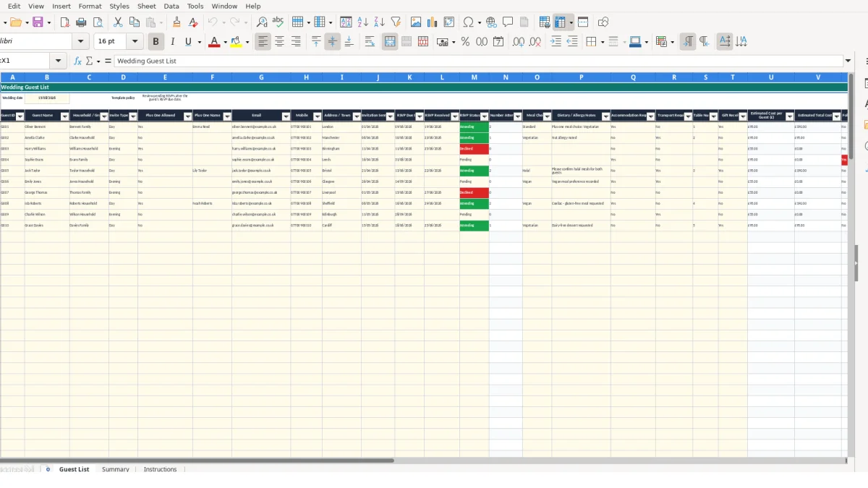This screenshot has height=488, width=868.
Task: Click Clear Direct Formatting icon
Action: [193, 22]
